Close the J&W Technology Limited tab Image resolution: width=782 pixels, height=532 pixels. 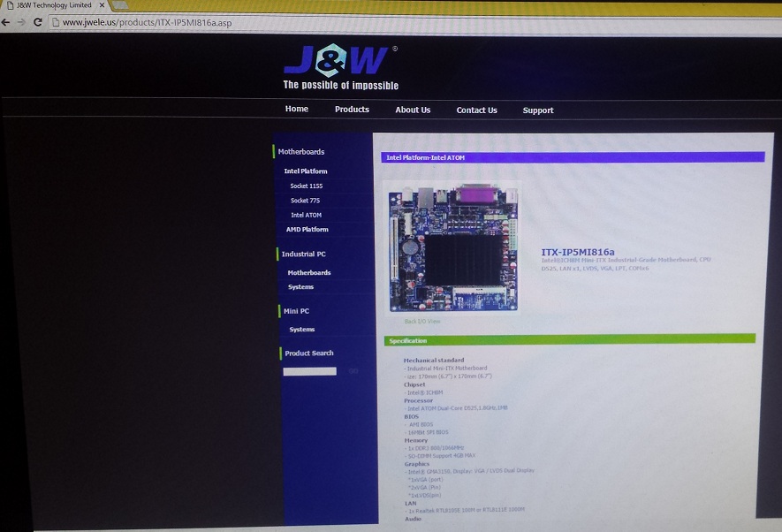(102, 5)
